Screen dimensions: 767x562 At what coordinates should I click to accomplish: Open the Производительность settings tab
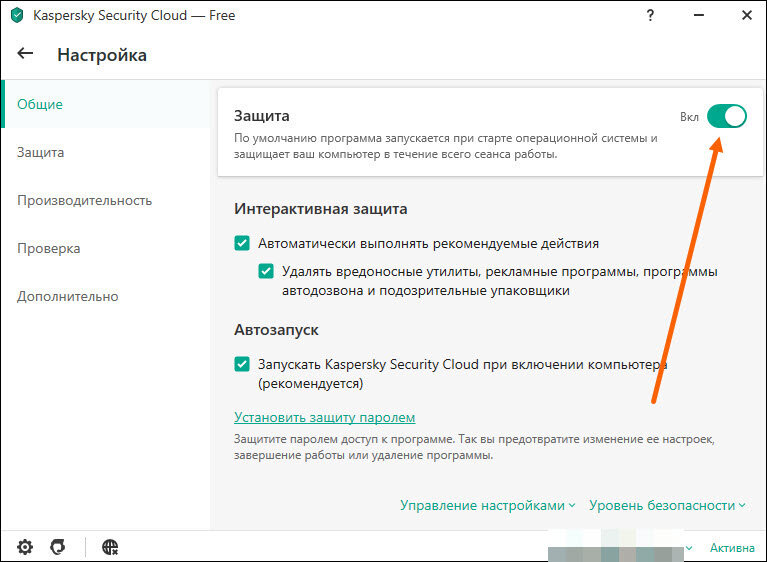[x=106, y=200]
